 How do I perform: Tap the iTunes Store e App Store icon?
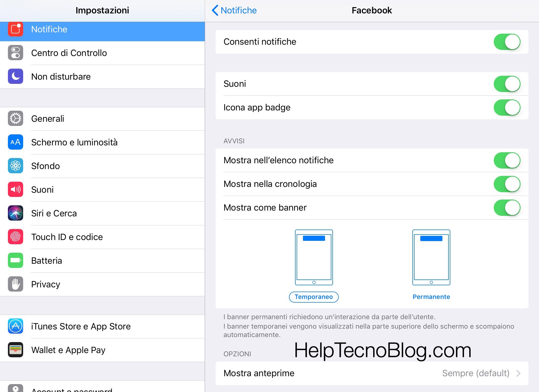click(x=16, y=326)
